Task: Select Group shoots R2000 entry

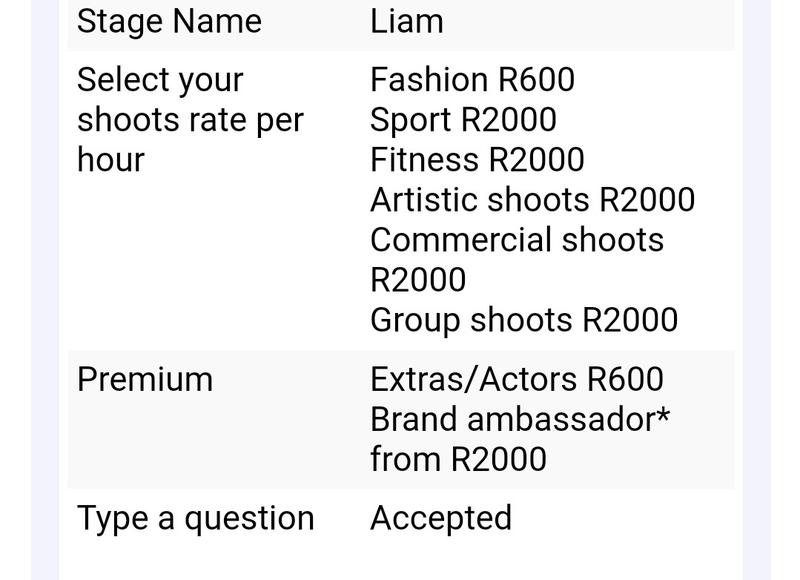Action: pyautogui.click(x=524, y=320)
